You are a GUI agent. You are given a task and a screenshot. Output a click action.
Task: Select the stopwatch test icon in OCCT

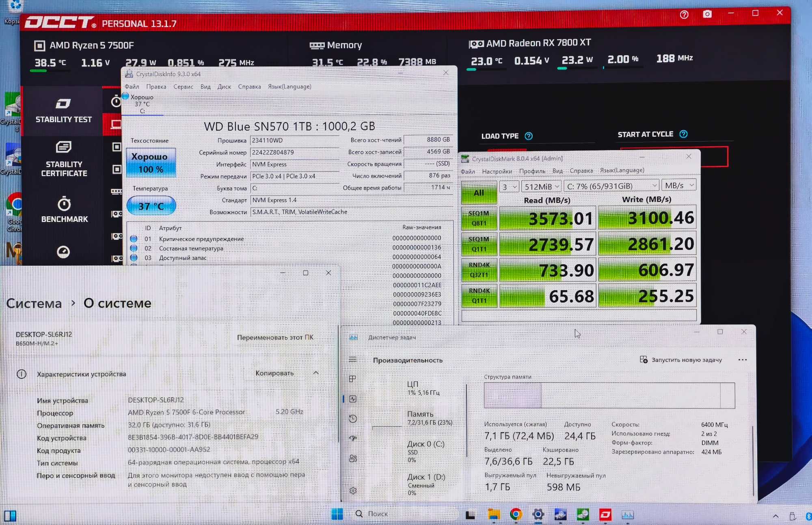tap(116, 101)
